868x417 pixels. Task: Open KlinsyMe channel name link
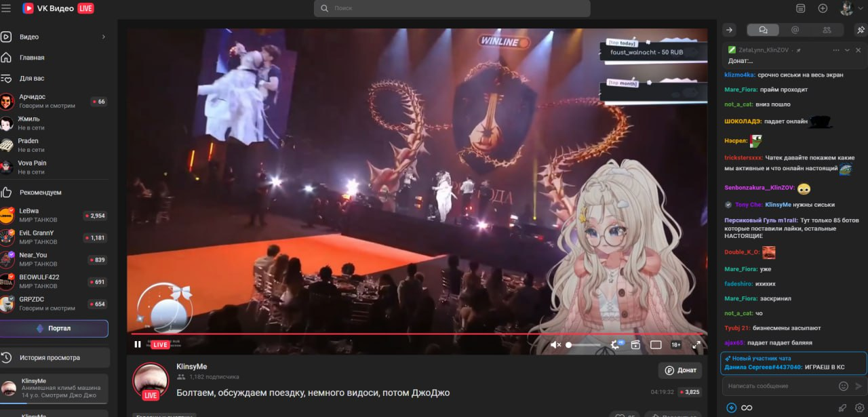(192, 366)
